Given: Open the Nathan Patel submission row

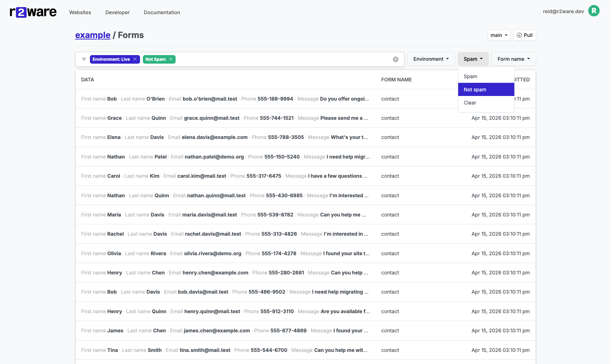Looking at the screenshot, I should [305, 157].
